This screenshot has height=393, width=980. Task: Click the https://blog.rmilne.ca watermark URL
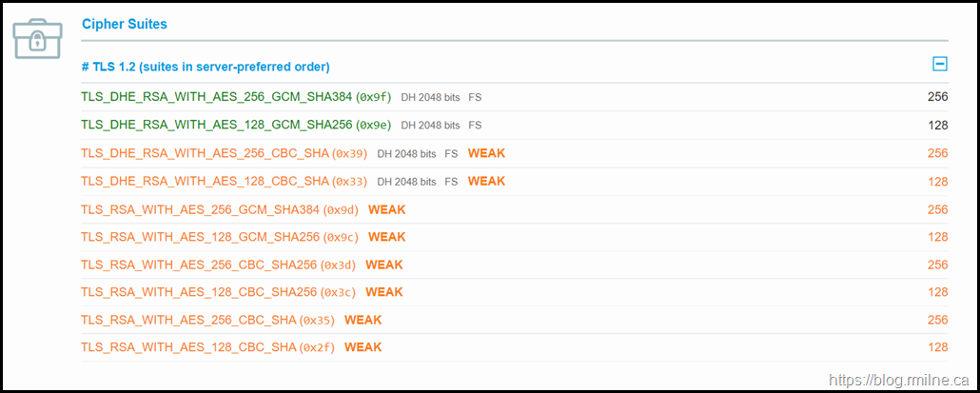click(898, 380)
